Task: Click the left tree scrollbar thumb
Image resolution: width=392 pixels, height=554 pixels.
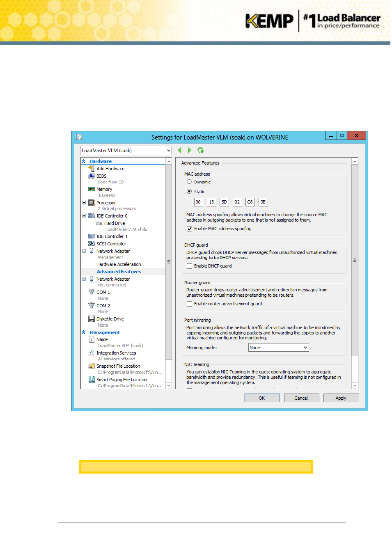Action: click(169, 262)
